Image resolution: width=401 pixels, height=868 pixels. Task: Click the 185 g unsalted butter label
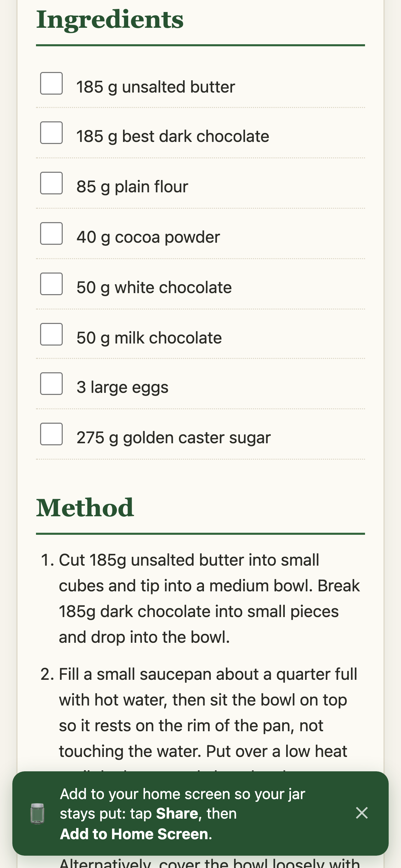[x=156, y=87]
